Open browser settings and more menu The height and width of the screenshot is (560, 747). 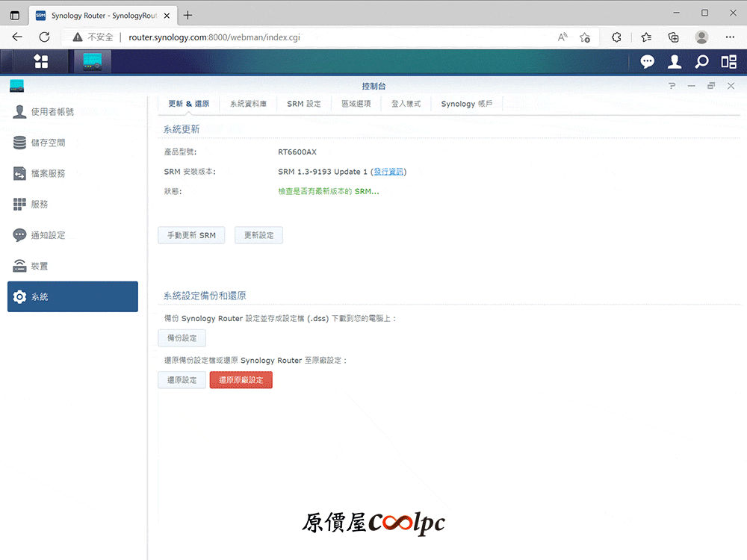click(x=730, y=37)
